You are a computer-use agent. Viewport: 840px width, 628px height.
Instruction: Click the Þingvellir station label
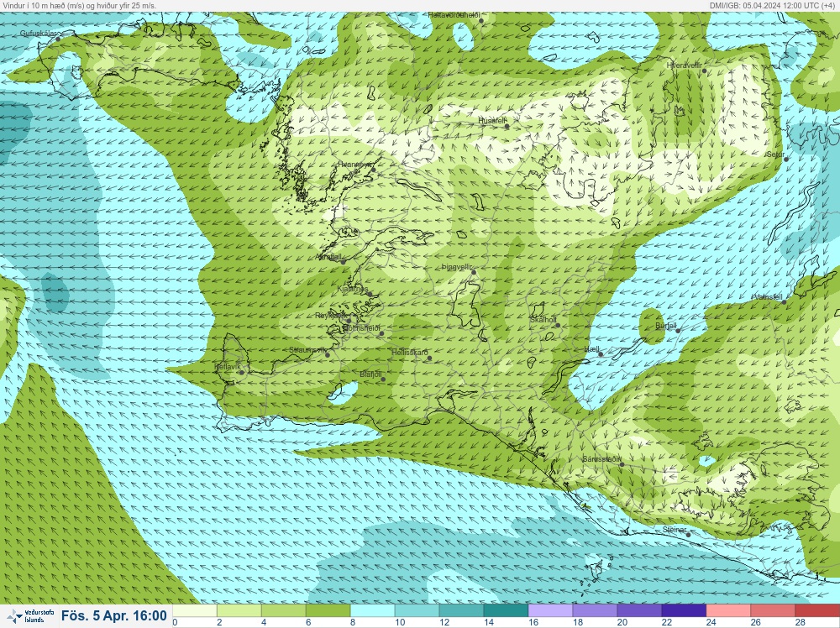tap(456, 267)
